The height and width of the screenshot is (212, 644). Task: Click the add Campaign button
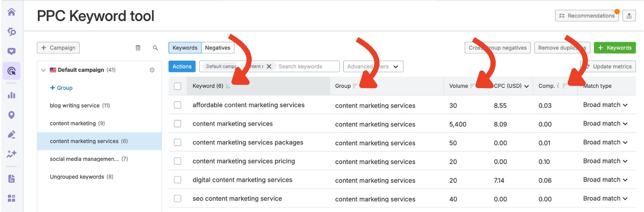pyautogui.click(x=58, y=48)
